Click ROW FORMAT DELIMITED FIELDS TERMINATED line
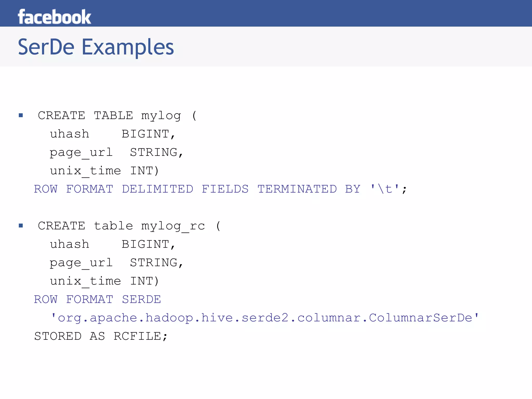 [x=220, y=189]
